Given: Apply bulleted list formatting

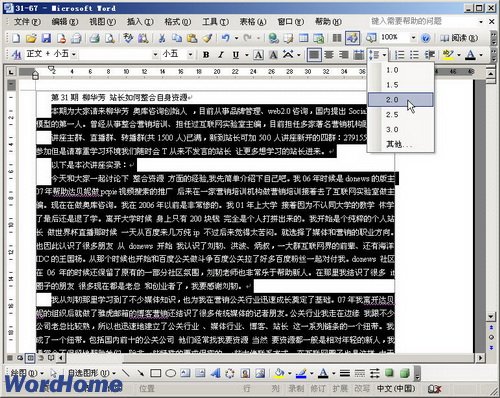Looking at the screenshot, I should [x=414, y=54].
